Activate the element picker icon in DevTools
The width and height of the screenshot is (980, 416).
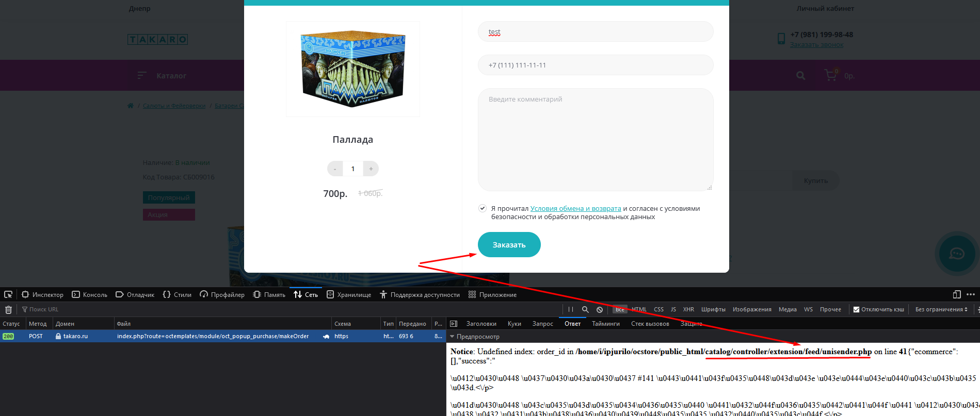[x=8, y=295]
